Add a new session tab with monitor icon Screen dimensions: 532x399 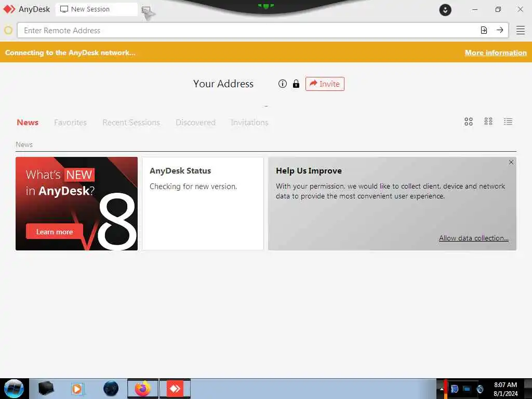[x=146, y=10]
